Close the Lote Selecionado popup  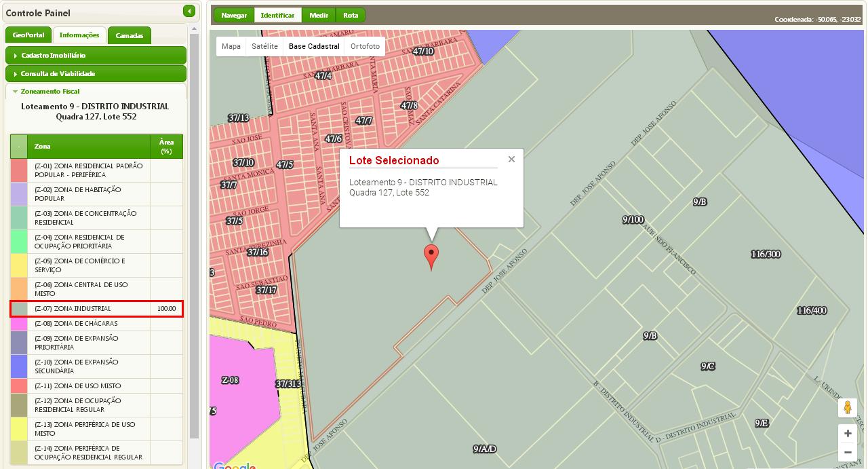511,160
